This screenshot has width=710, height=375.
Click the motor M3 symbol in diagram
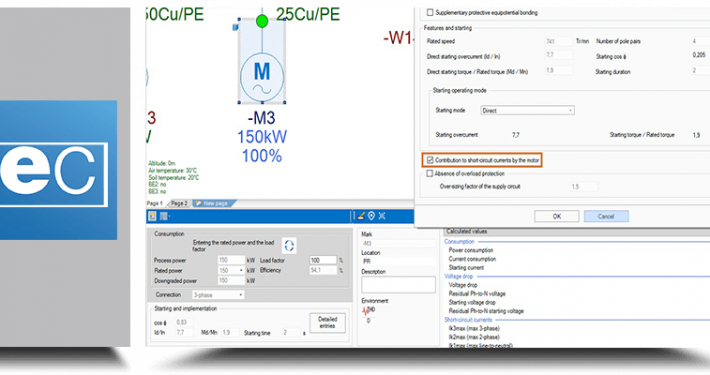pos(262,76)
